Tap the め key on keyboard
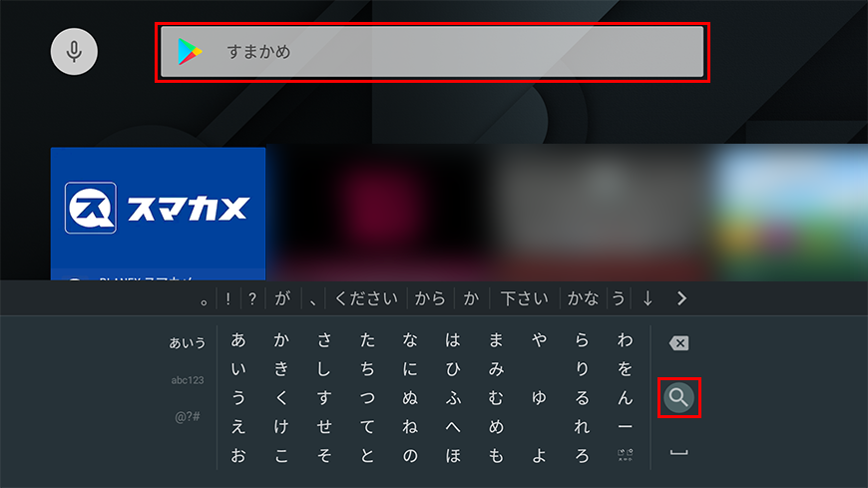868x488 pixels. click(x=496, y=426)
